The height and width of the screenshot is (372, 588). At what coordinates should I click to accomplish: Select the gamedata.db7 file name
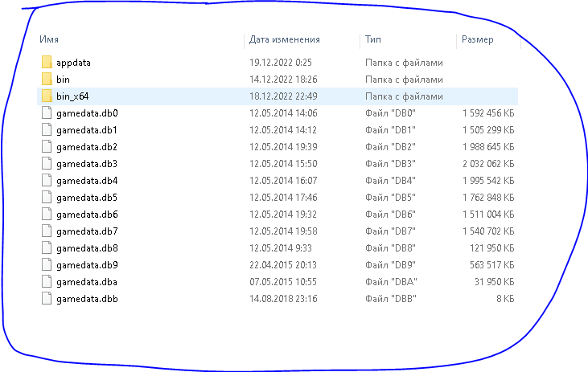[x=87, y=231]
